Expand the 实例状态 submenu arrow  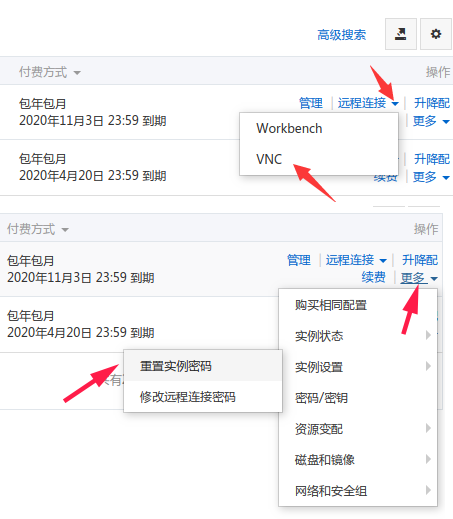pos(429,335)
